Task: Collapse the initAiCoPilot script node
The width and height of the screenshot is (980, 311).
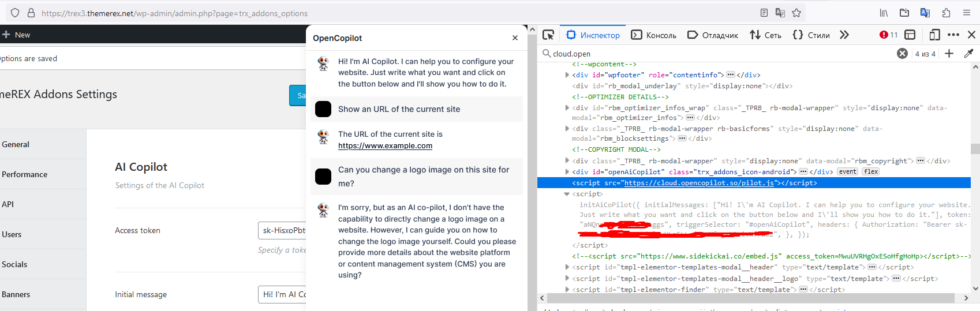Action: coord(567,194)
